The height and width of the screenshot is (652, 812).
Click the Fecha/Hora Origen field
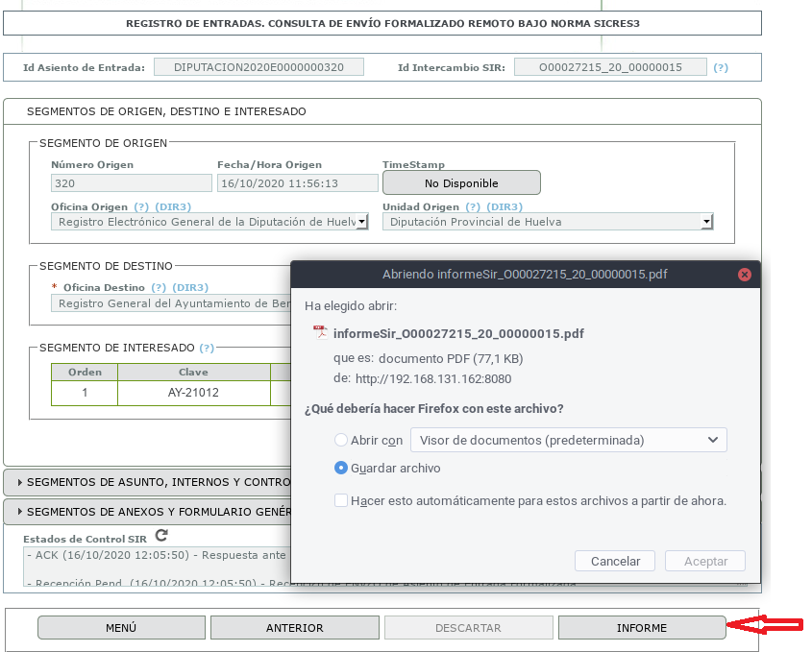[x=298, y=183]
